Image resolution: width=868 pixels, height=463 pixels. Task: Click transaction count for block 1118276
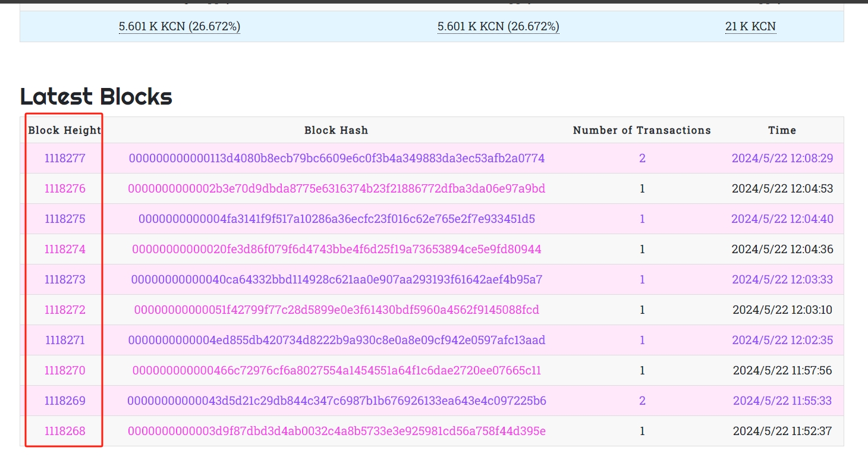click(642, 189)
